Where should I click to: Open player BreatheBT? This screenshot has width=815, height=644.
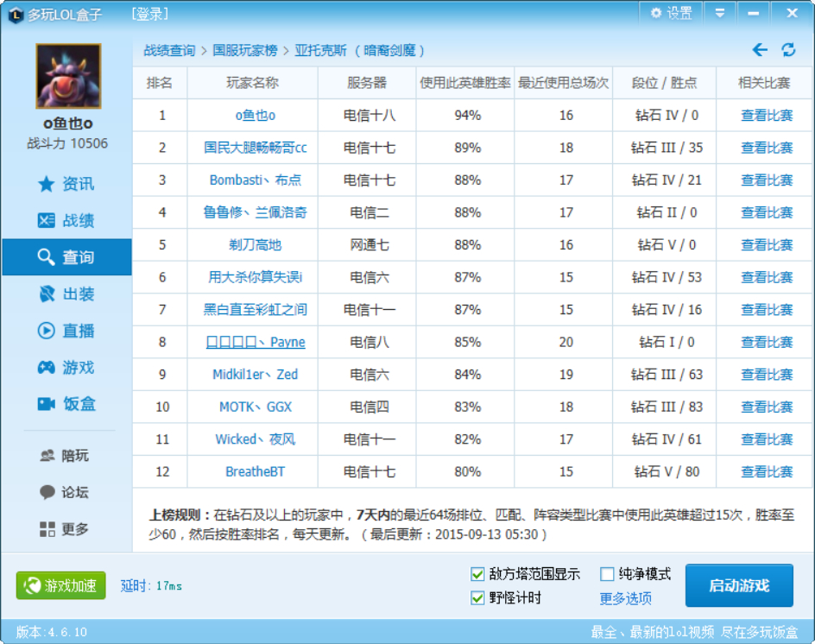256,471
